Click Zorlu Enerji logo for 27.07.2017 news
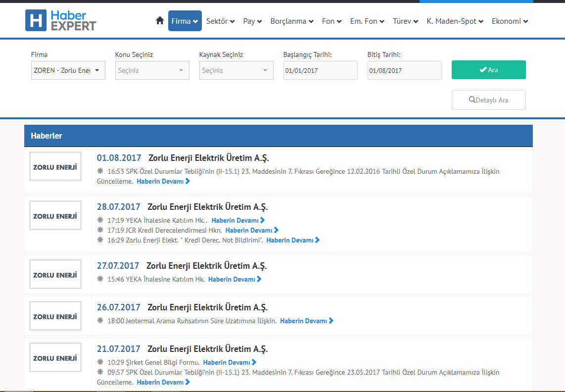 click(55, 274)
